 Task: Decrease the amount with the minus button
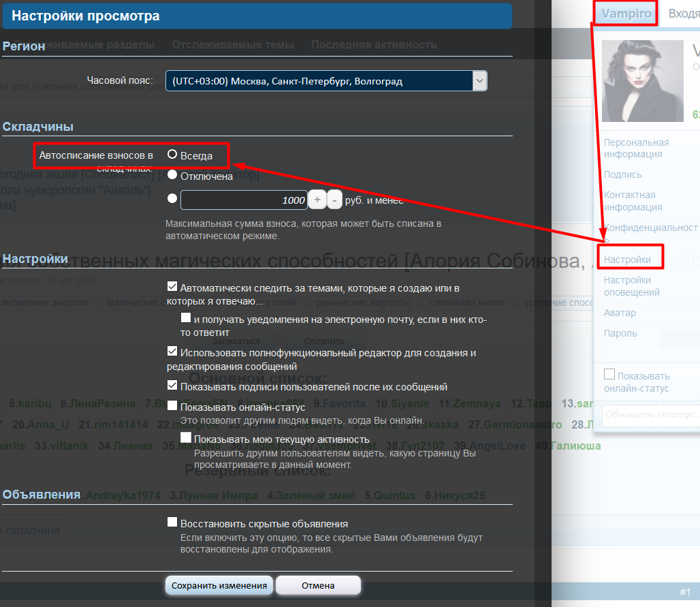[334, 200]
